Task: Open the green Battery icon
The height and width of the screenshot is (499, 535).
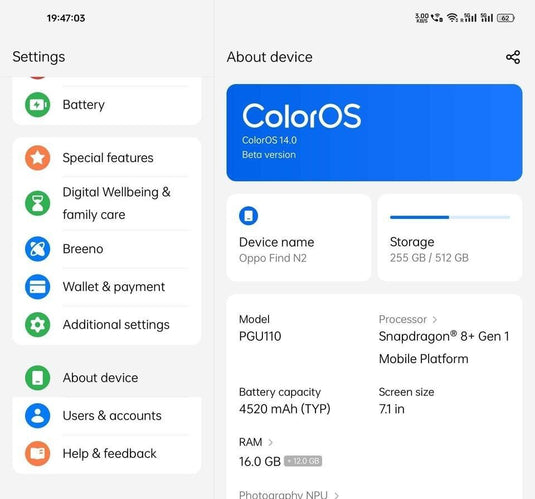Action: point(38,104)
